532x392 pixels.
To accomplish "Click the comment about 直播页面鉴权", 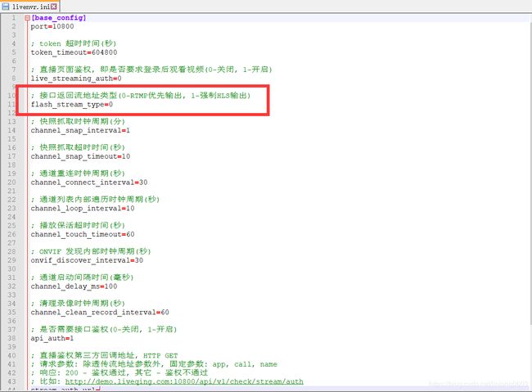I will click(x=151, y=70).
